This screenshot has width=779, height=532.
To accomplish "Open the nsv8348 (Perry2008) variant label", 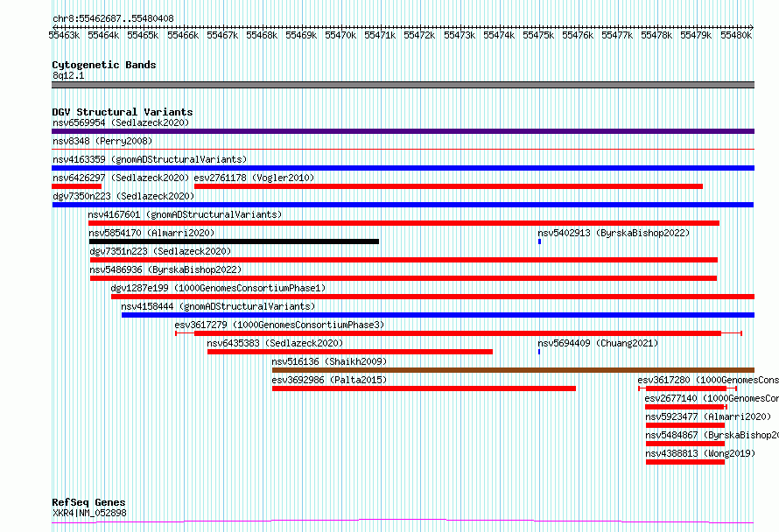I will (102, 141).
